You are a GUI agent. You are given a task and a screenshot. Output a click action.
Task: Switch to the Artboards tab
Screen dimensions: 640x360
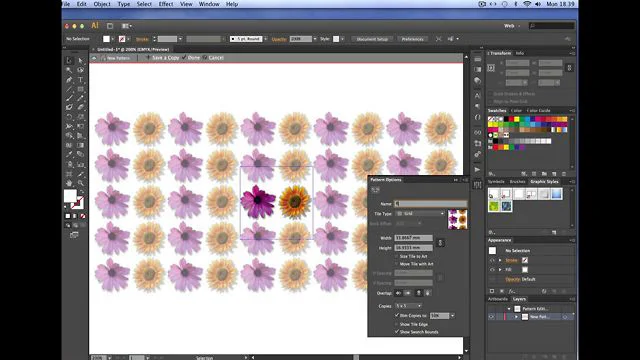coord(498,299)
